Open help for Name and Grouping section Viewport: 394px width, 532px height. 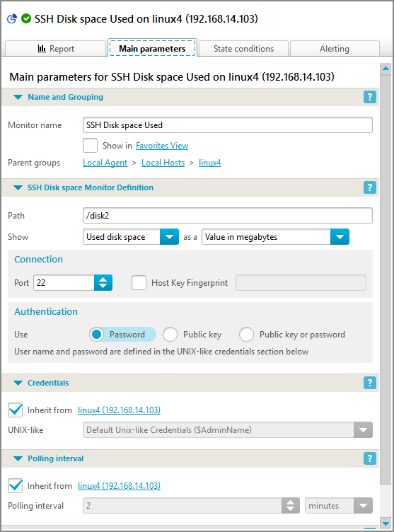(x=369, y=97)
